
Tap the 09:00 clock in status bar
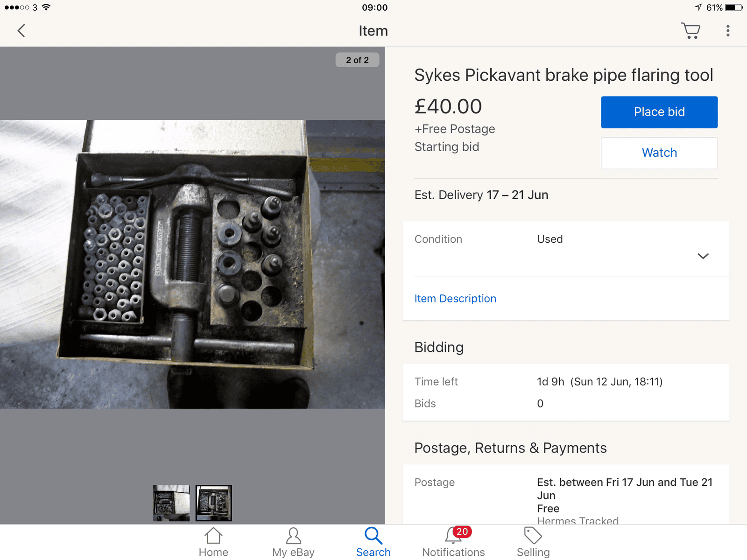click(x=374, y=7)
